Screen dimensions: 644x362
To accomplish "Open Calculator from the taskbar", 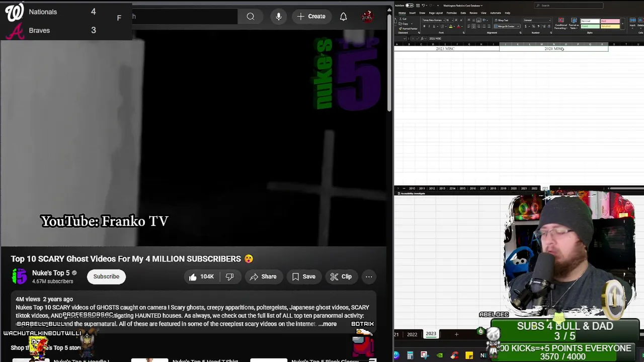I will pos(410,355).
